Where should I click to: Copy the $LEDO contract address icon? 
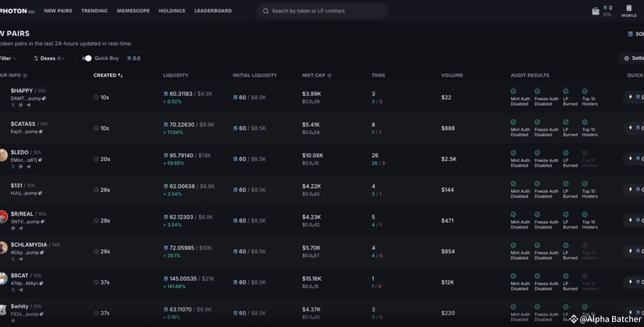(40, 160)
